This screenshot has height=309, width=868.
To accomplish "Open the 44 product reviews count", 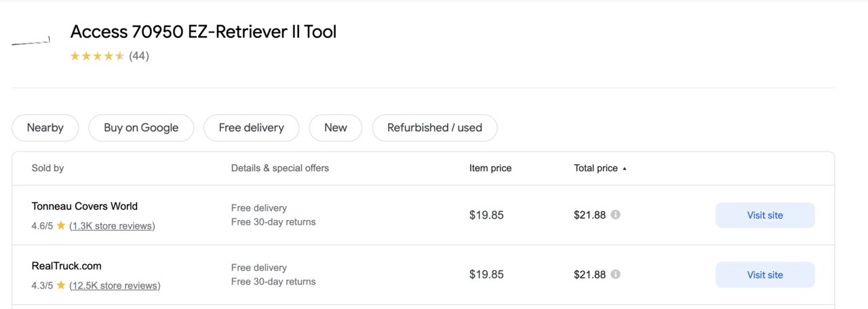I will (139, 56).
